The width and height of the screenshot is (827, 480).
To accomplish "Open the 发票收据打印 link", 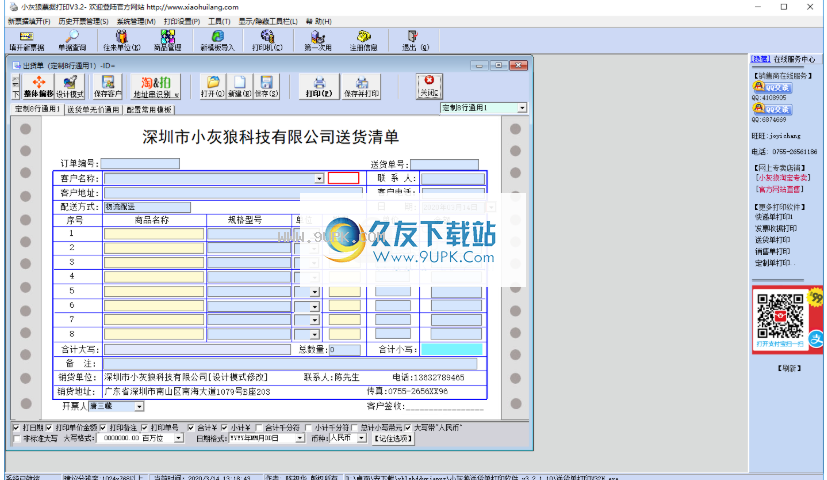I will [776, 228].
